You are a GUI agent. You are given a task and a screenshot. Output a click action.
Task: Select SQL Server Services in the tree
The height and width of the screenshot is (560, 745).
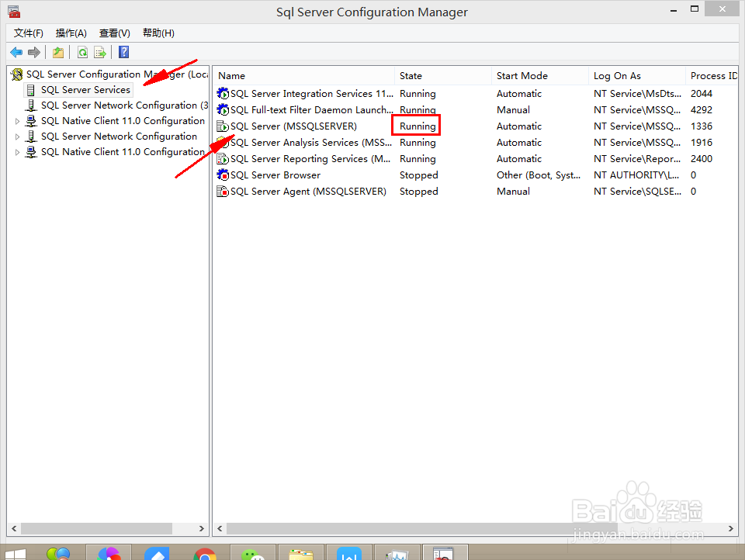(x=85, y=90)
